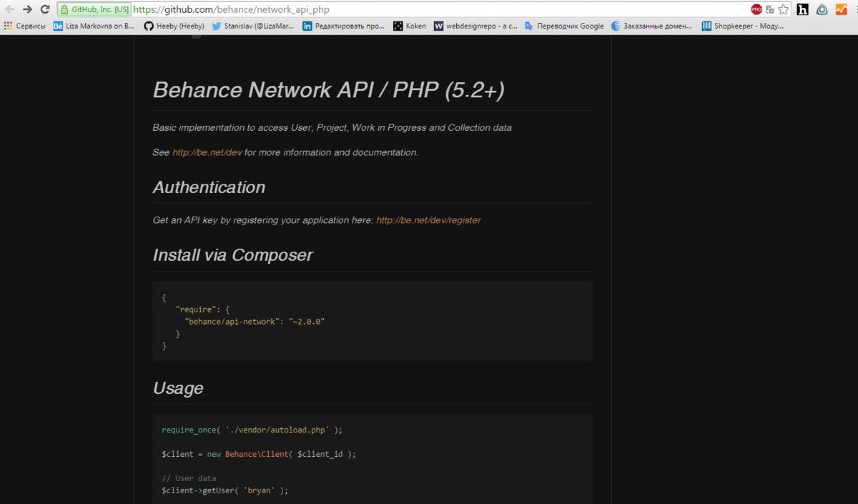Open the translate page icon in address bar

[770, 10]
